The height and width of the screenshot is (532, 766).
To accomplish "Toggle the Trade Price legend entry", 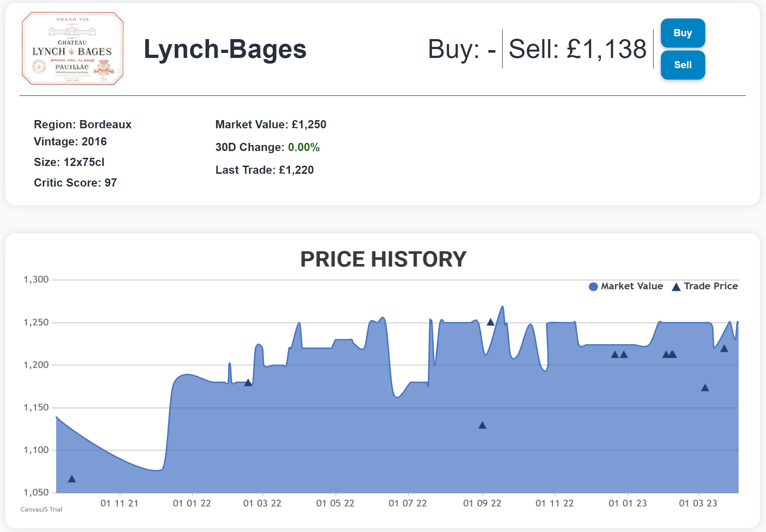I will 705,286.
